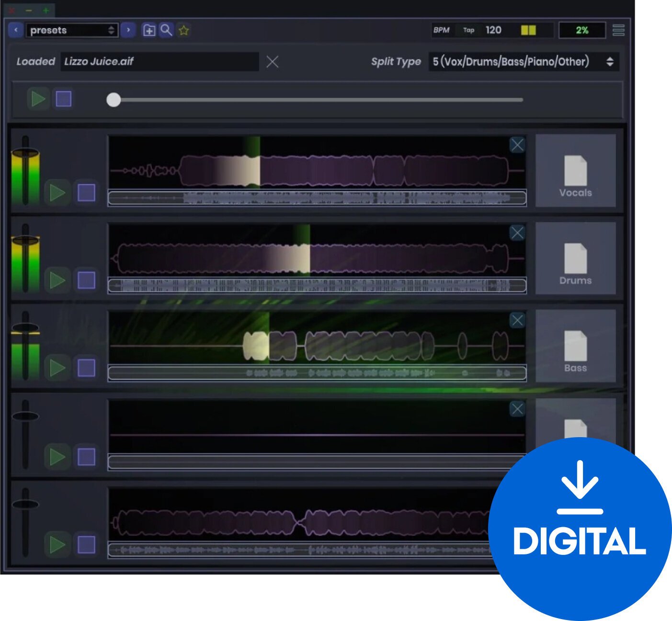
Task: Click the 2% CPU meter
Action: click(x=582, y=30)
